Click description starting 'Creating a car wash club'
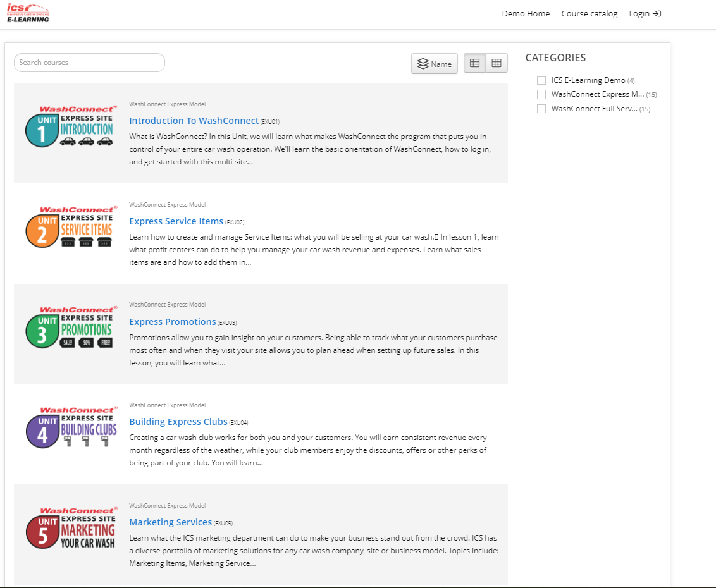 point(308,450)
